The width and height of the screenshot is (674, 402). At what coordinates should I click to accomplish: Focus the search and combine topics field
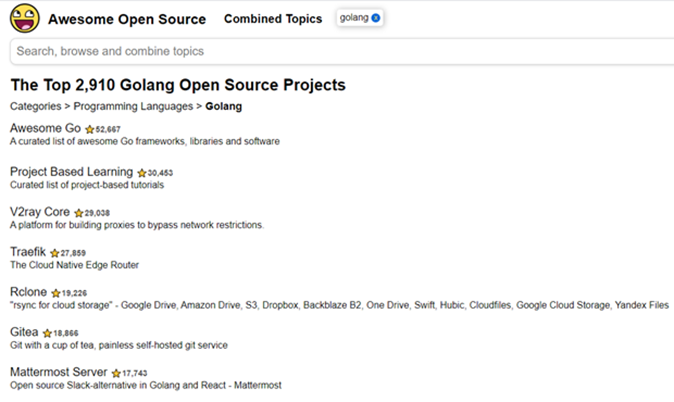pyautogui.click(x=342, y=51)
